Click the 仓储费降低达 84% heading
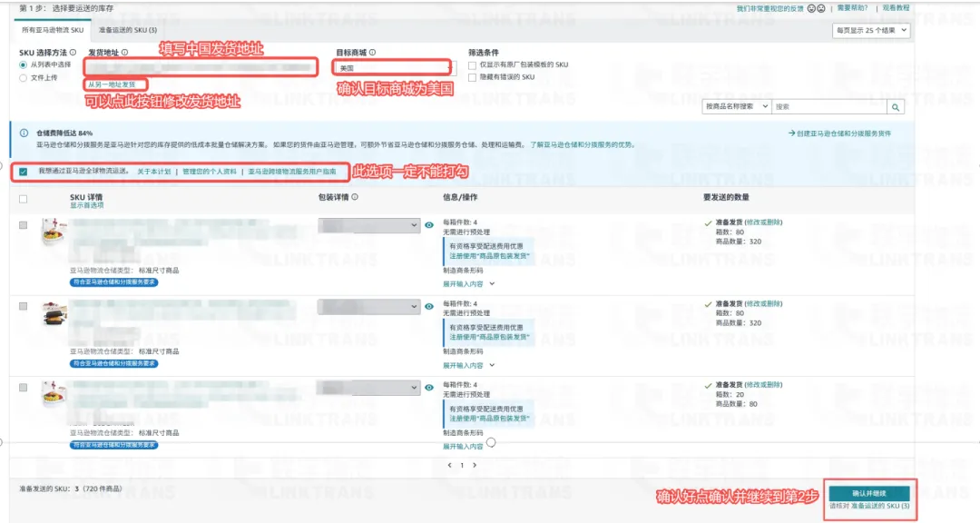 pos(64,133)
